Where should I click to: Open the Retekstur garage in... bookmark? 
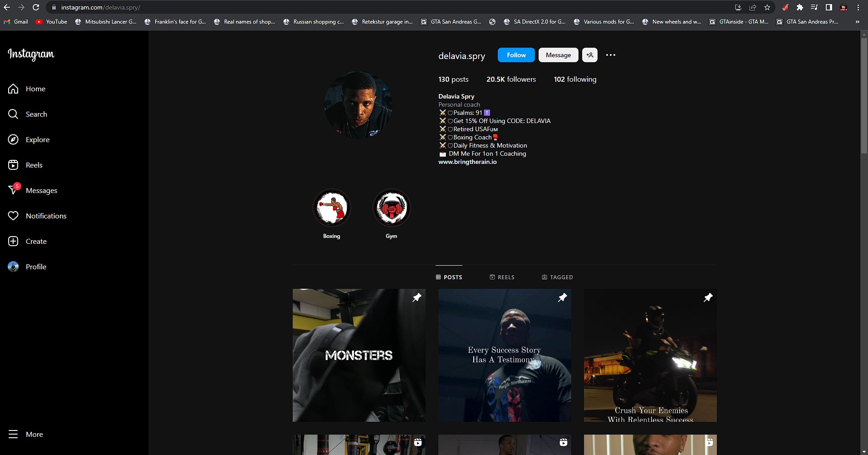tap(383, 22)
